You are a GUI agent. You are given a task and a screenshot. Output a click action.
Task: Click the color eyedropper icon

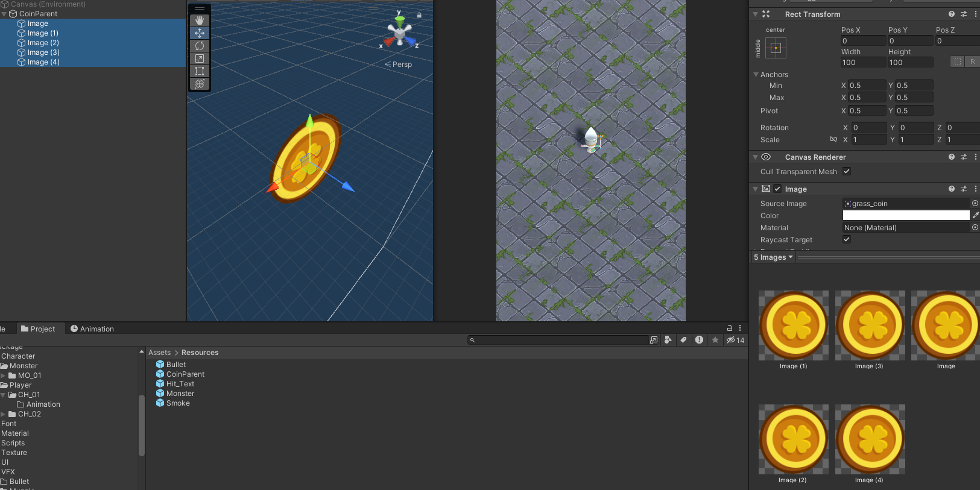tap(975, 215)
